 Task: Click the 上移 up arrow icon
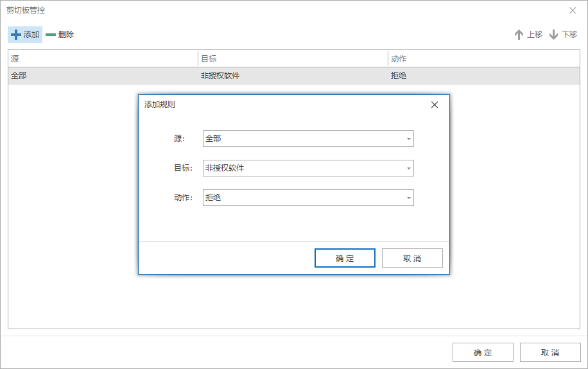click(x=519, y=35)
